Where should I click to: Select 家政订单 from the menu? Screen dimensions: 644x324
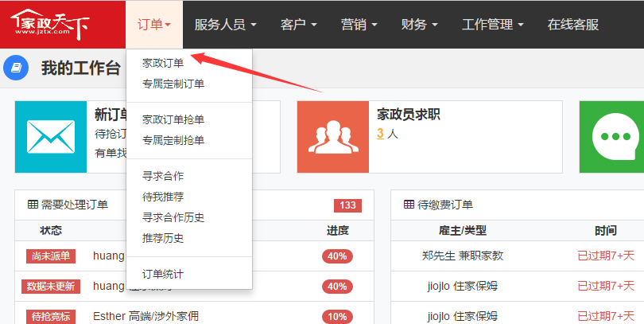[163, 63]
